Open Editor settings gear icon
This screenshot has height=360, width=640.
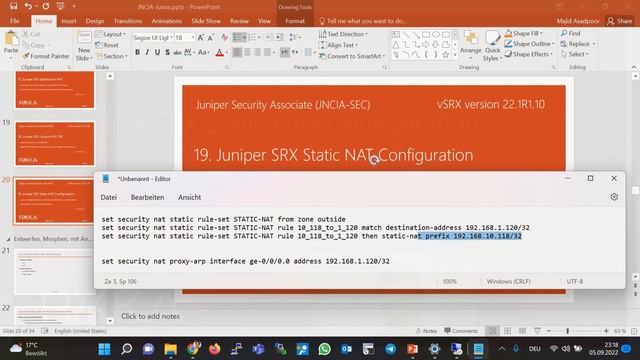coord(614,197)
